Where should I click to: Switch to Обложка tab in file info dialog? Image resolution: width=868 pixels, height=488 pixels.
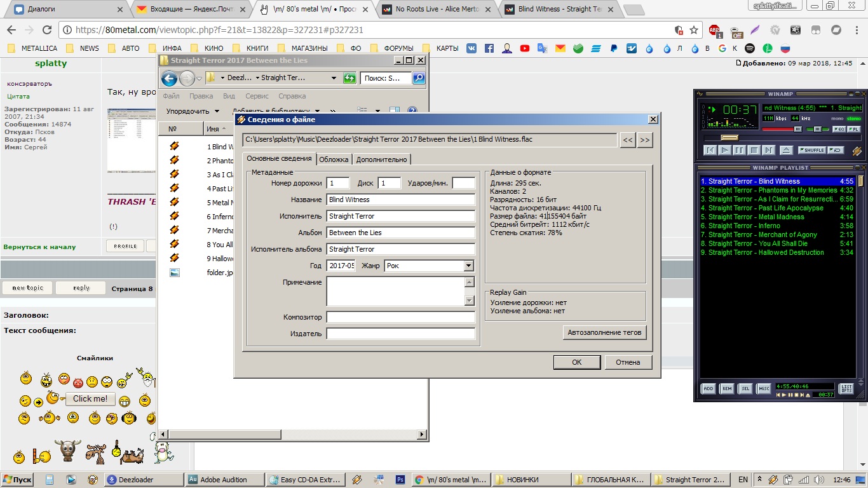click(334, 159)
